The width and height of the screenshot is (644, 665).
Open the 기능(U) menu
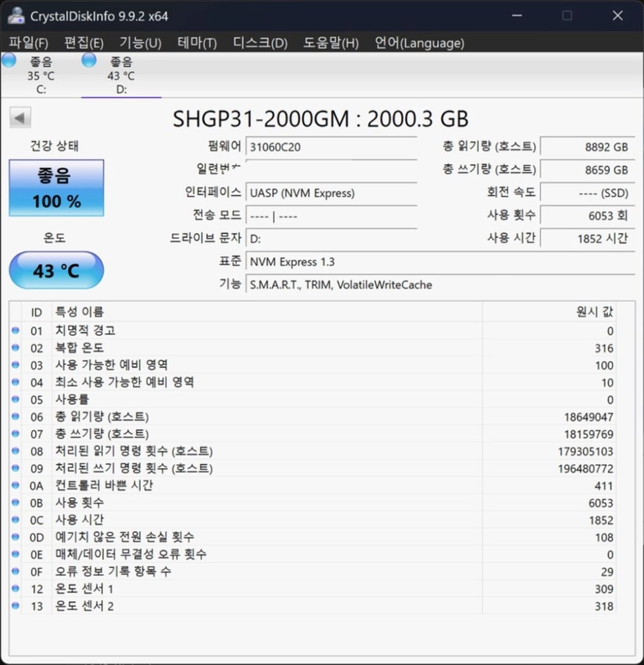tap(140, 43)
